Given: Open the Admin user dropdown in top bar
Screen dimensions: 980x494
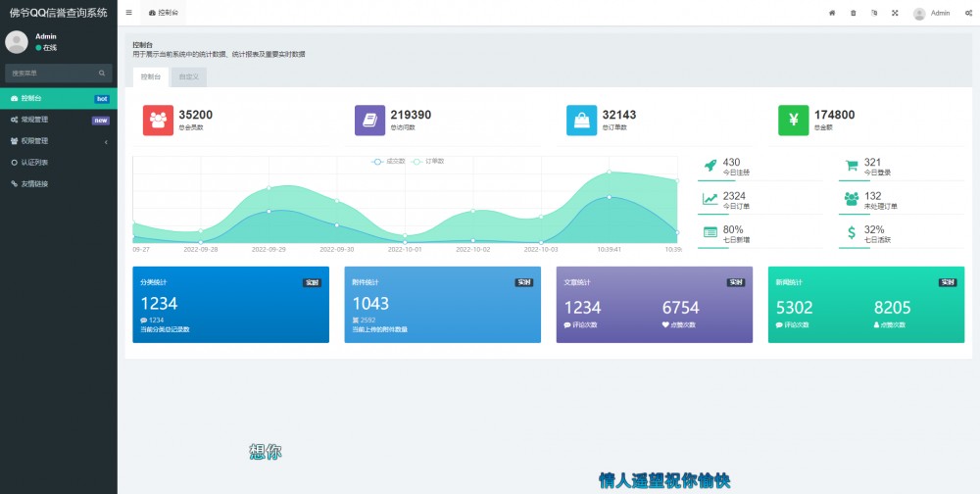Looking at the screenshot, I should [x=932, y=14].
